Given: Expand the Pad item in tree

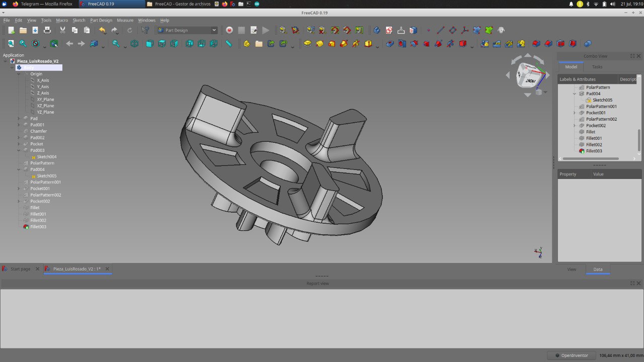Looking at the screenshot, I should click(19, 119).
